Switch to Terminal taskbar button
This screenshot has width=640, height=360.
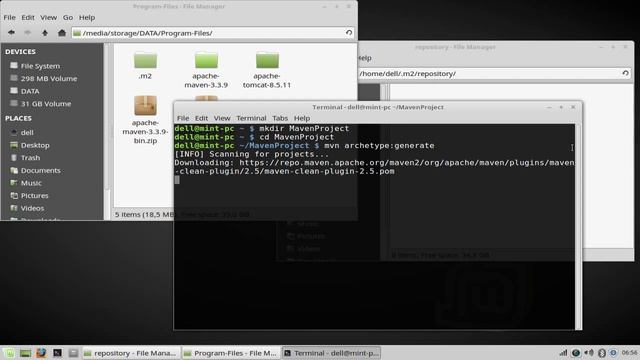(331, 353)
